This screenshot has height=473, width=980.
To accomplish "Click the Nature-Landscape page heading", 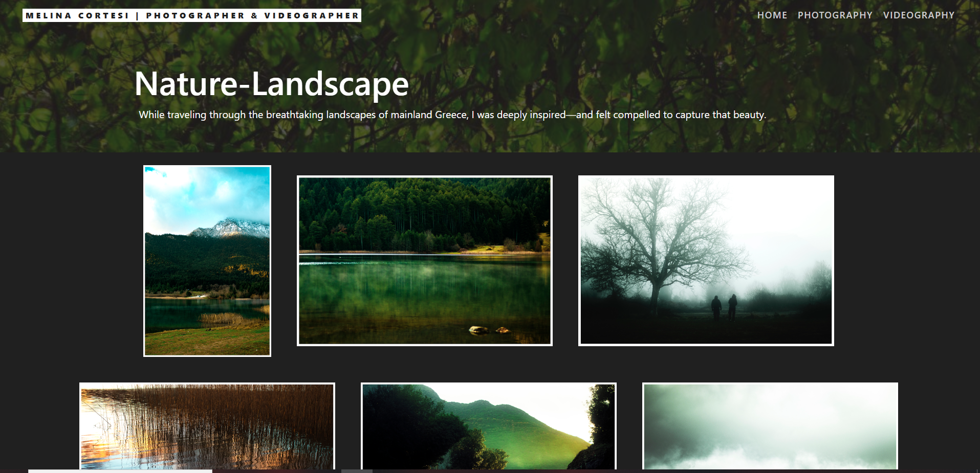I will pyautogui.click(x=271, y=84).
